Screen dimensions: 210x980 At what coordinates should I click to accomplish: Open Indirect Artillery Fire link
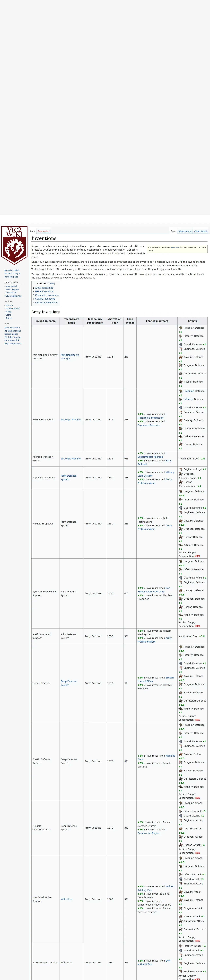point(156,888)
